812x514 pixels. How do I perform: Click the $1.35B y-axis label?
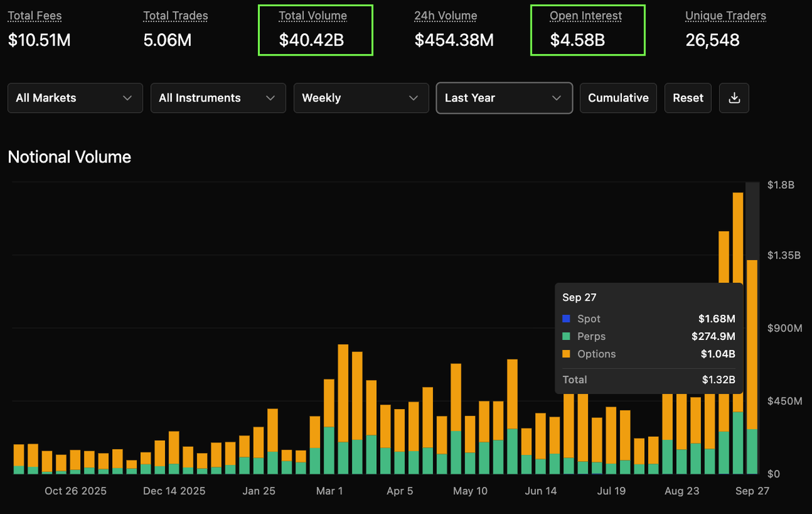[x=784, y=255]
